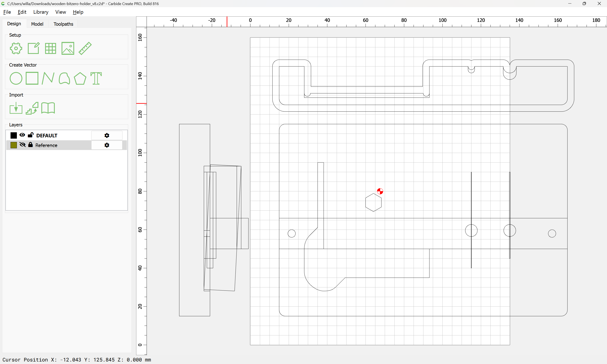Set background image icon
Image resolution: width=607 pixels, height=364 pixels.
(68, 48)
